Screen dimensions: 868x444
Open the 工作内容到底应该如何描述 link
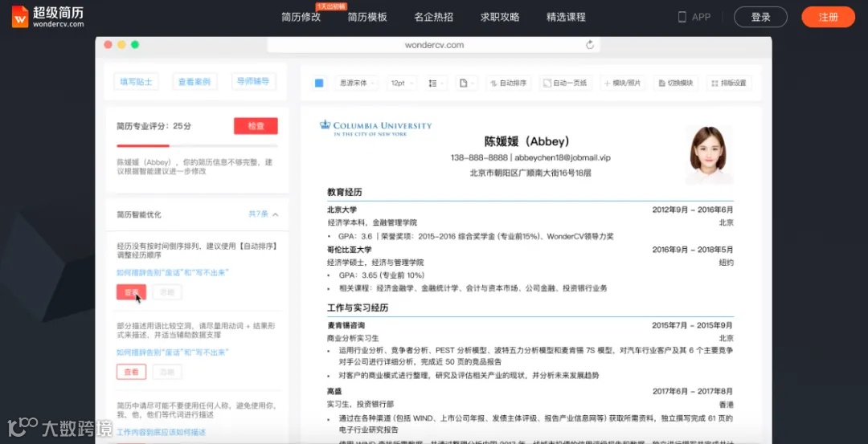[x=161, y=432]
